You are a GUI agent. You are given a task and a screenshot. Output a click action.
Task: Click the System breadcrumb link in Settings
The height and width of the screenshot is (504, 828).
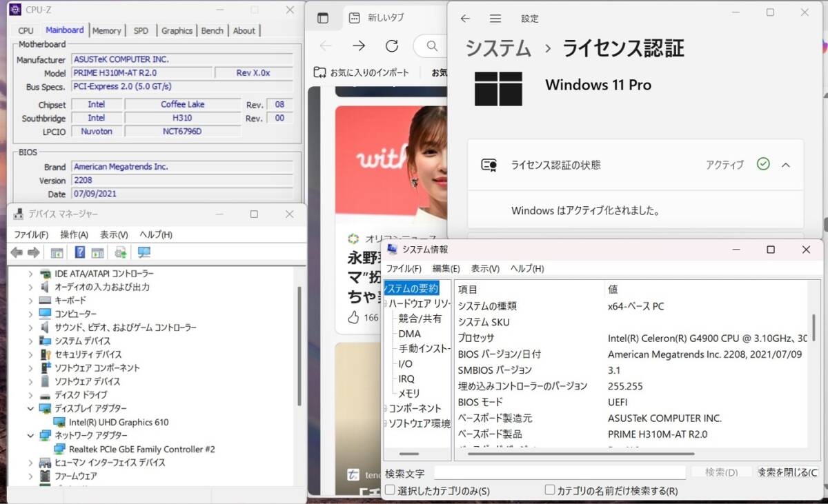(498, 48)
